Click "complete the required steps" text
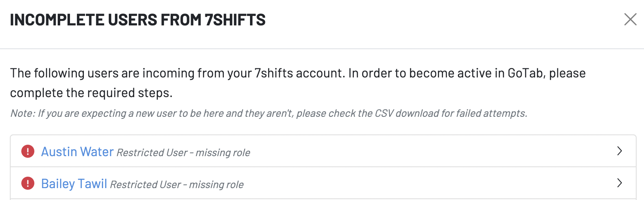Viewport: 644px width, 200px height. (91, 93)
